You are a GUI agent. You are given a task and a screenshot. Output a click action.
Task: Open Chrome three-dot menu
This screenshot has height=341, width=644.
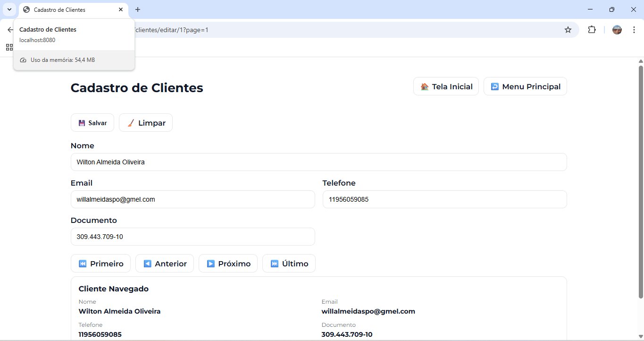click(634, 30)
